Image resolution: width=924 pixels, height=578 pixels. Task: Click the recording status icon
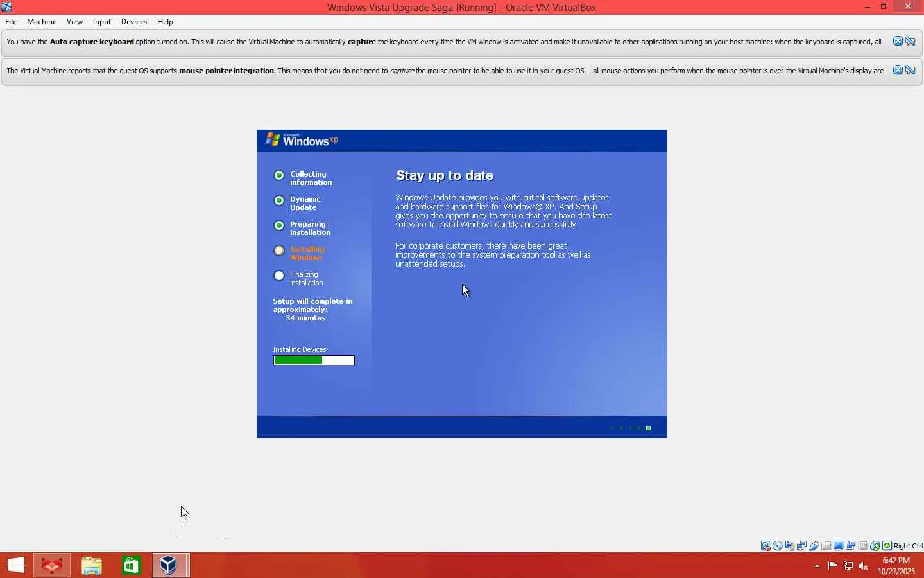pyautogui.click(x=851, y=546)
